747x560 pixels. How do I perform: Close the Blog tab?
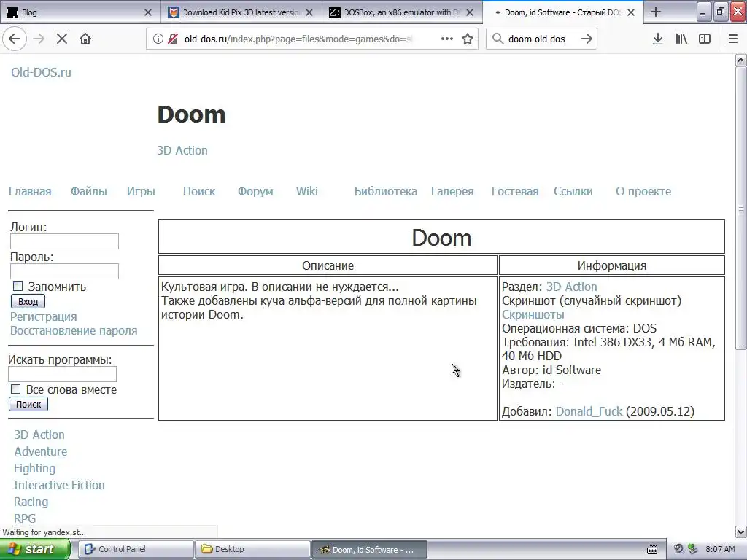(148, 12)
